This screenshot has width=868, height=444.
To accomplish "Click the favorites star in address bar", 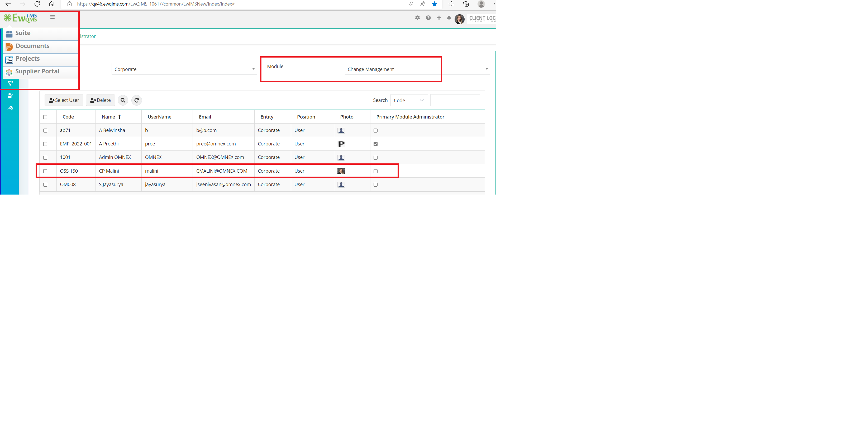I will coord(435,4).
